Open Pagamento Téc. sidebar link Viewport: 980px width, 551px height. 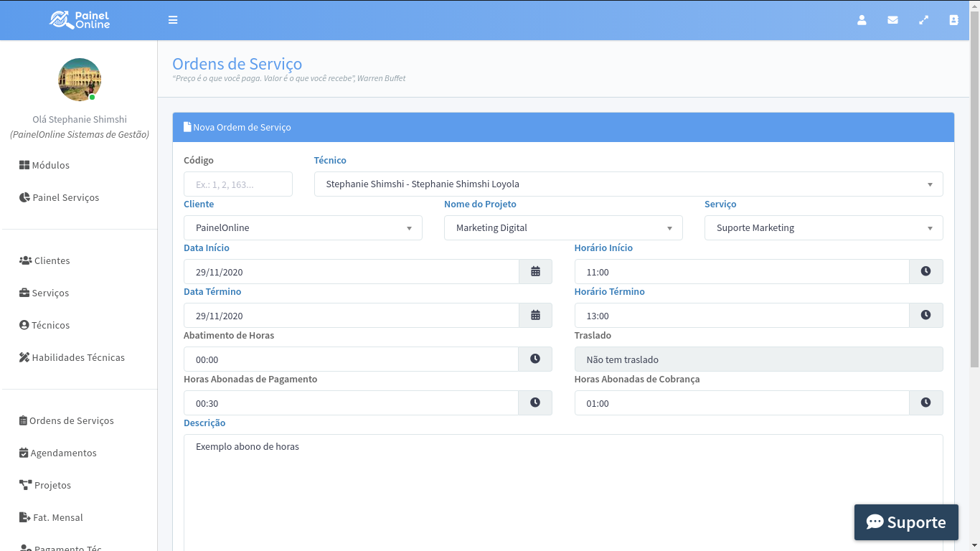61,547
